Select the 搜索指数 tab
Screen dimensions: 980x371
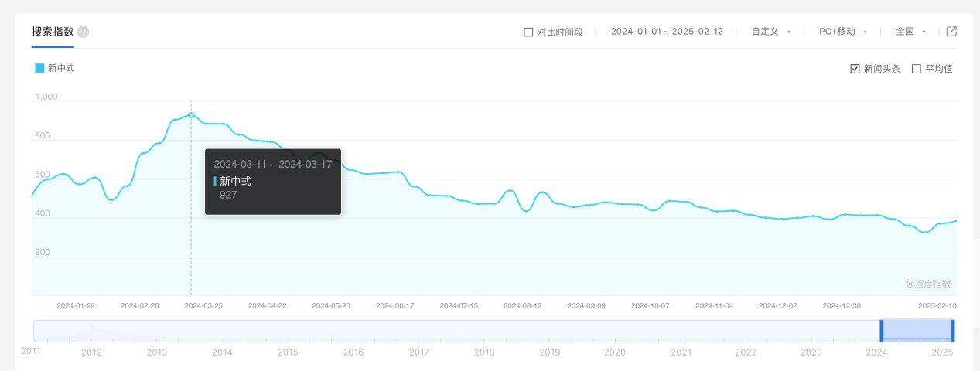coord(53,32)
